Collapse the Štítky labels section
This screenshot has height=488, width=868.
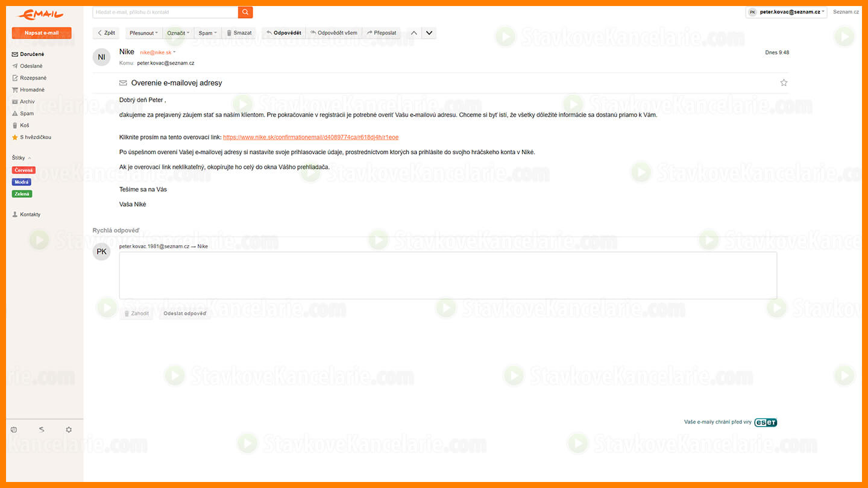tap(22, 158)
